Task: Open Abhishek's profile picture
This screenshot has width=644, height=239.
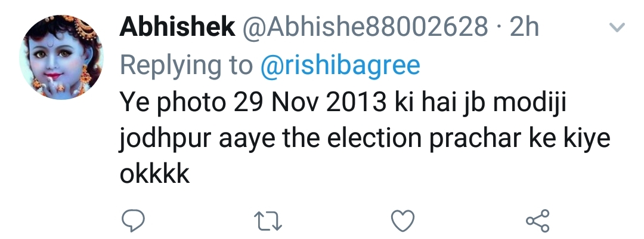Action: [x=61, y=57]
